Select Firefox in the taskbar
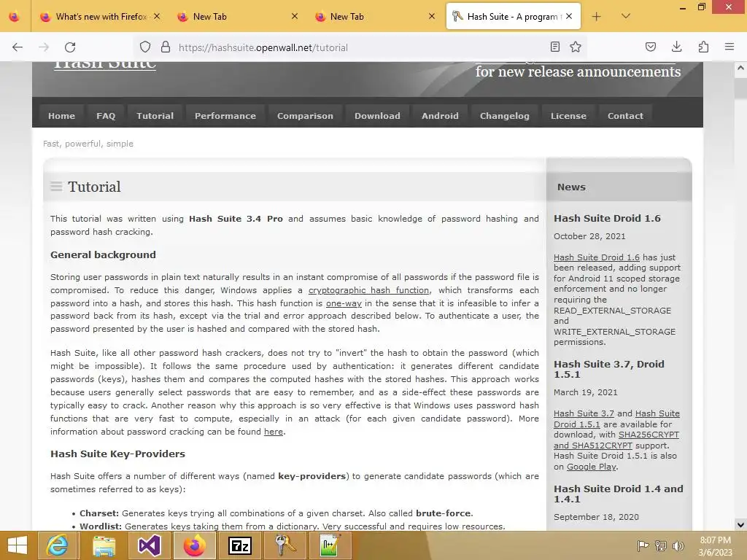 [194, 545]
